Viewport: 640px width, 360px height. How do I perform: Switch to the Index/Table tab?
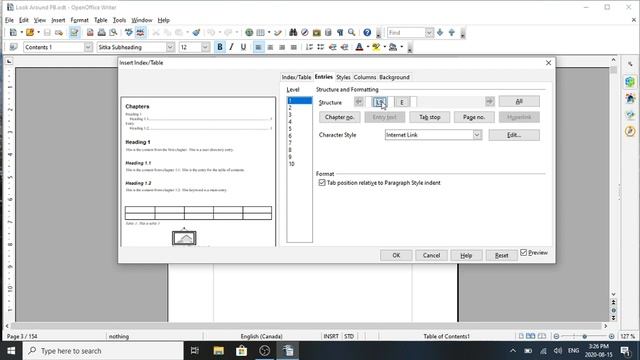tap(296, 77)
